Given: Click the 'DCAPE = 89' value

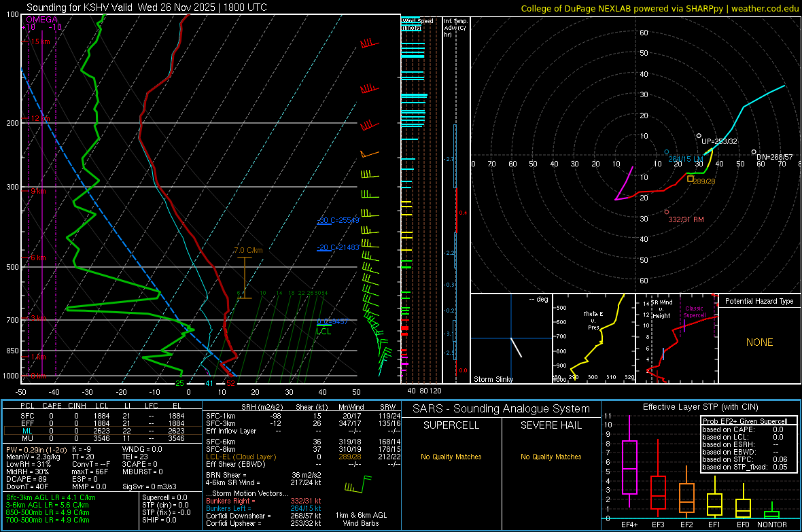Looking at the screenshot, I should point(27,479).
